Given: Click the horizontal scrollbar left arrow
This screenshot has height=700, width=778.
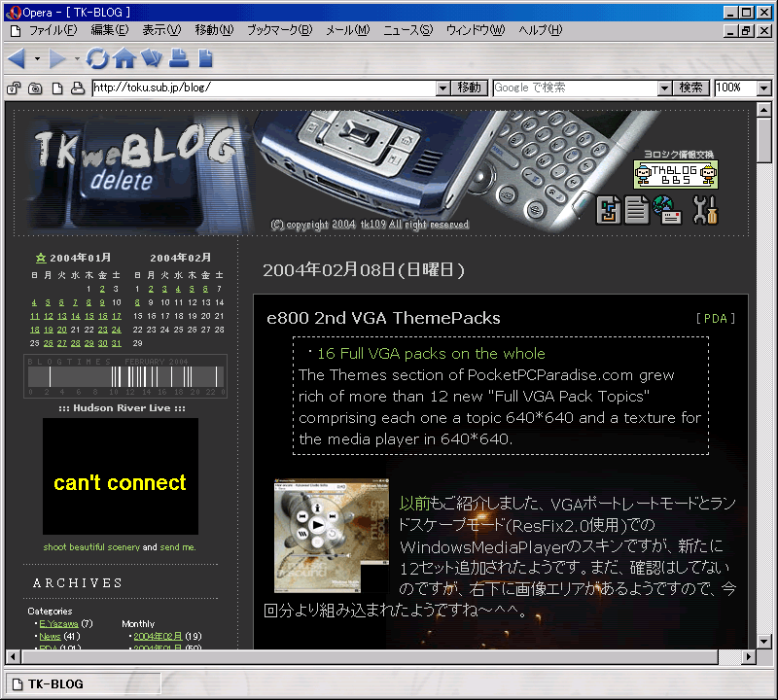Looking at the screenshot, I should click(13, 657).
